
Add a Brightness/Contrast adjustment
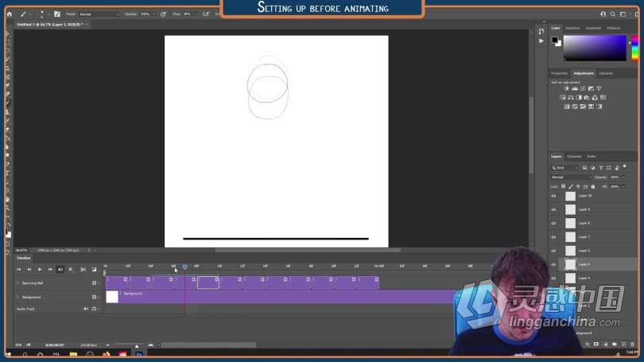(567, 89)
